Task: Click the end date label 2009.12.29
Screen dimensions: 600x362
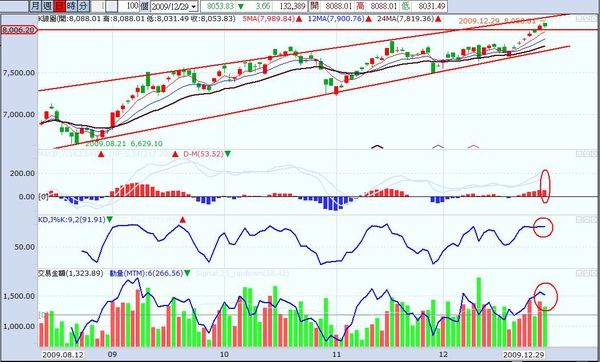Action: click(523, 355)
